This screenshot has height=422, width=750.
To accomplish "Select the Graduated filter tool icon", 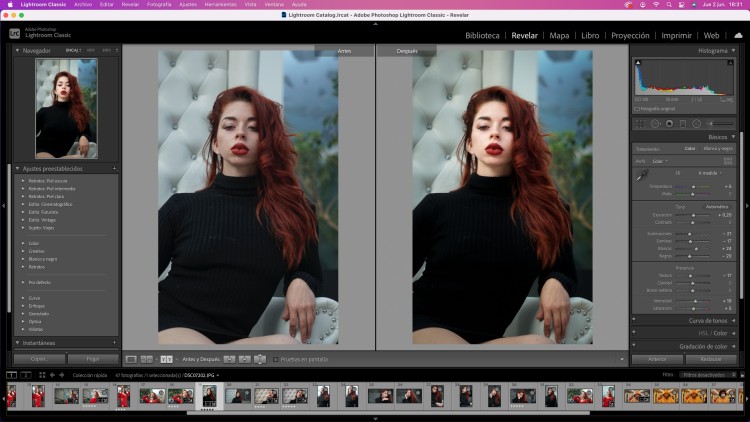I will click(683, 124).
